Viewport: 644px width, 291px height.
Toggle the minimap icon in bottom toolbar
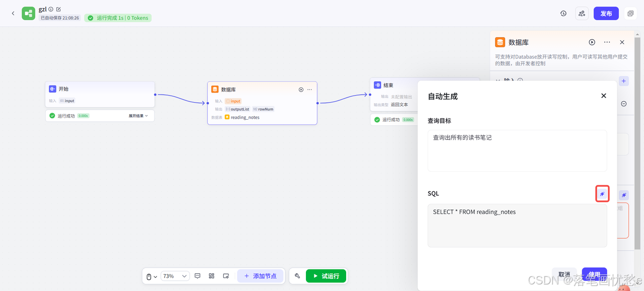pyautogui.click(x=226, y=276)
